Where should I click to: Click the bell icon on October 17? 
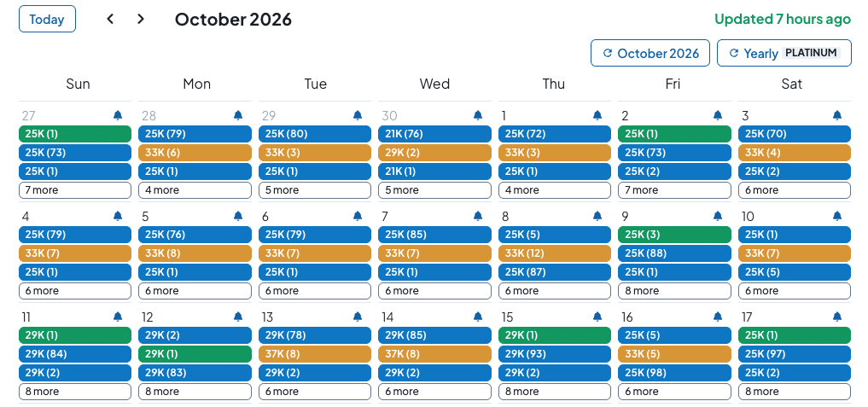837,317
